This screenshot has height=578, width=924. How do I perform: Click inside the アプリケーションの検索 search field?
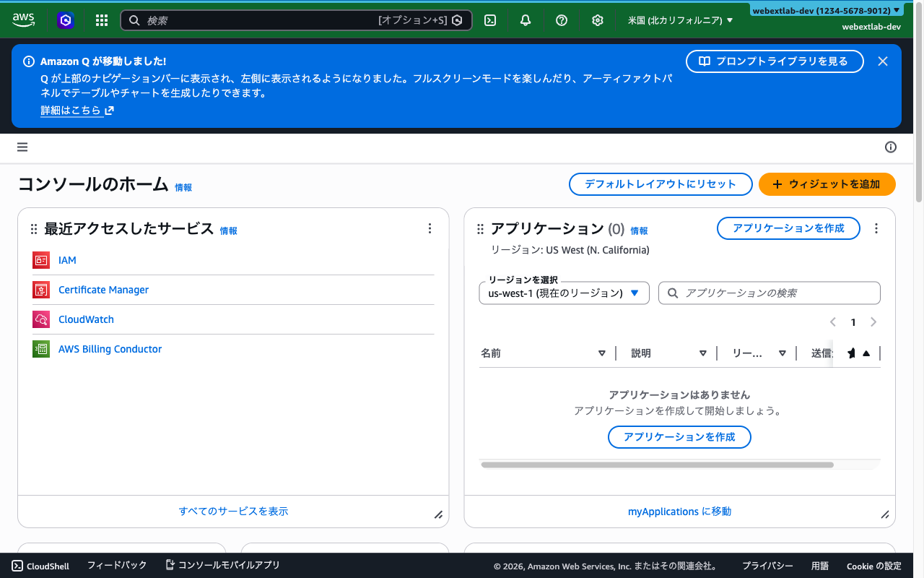coord(769,293)
